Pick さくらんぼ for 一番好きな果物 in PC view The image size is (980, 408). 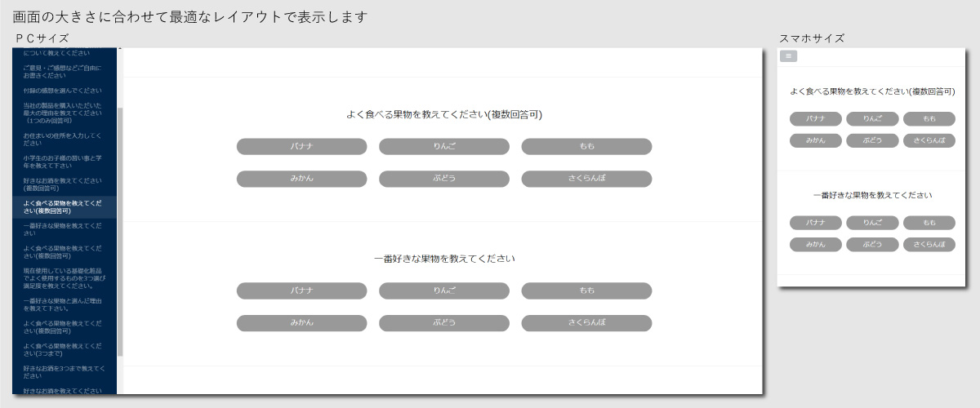click(586, 323)
